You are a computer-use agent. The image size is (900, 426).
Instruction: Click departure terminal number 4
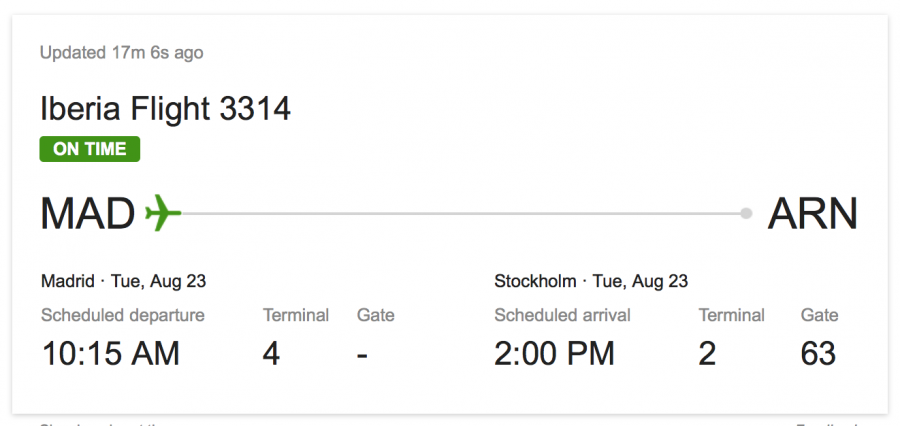tap(271, 353)
